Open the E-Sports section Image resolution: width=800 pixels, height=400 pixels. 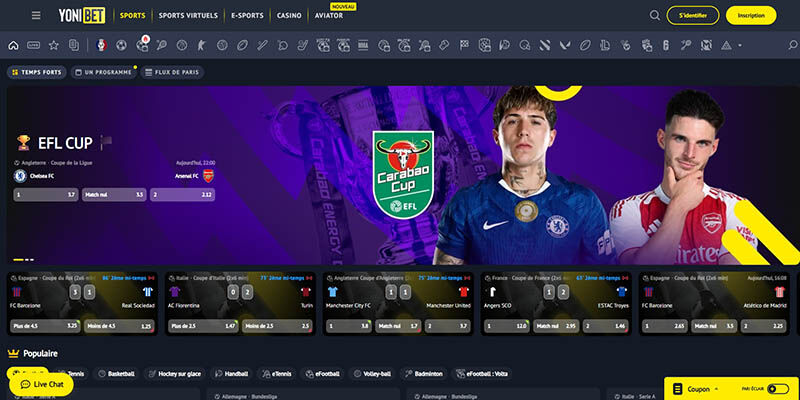247,15
